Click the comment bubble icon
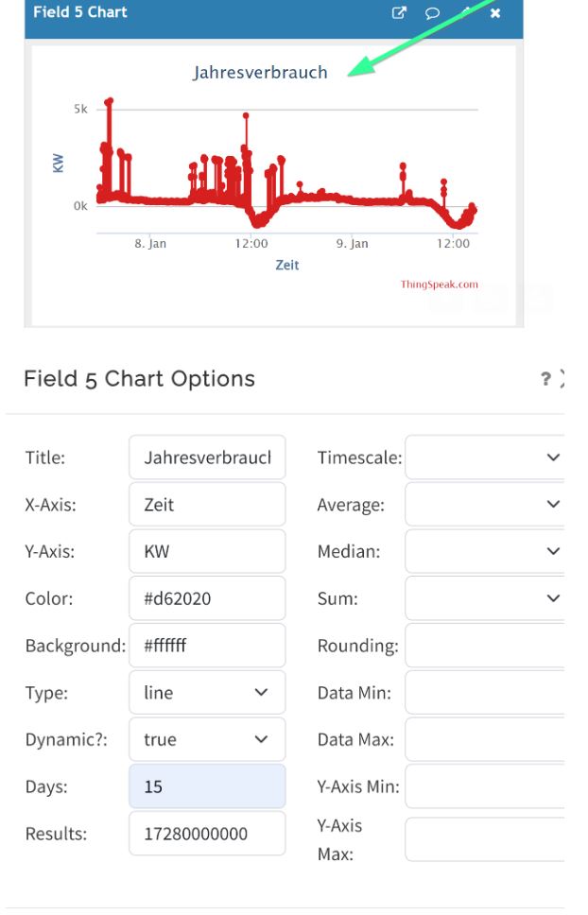This screenshot has width=588, height=915. click(x=431, y=13)
